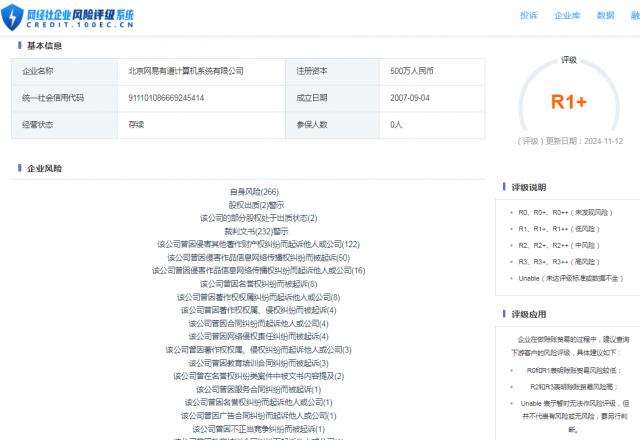The height and width of the screenshot is (440, 640).
Task: Open the 投诉 navigation link
Action: [528, 16]
